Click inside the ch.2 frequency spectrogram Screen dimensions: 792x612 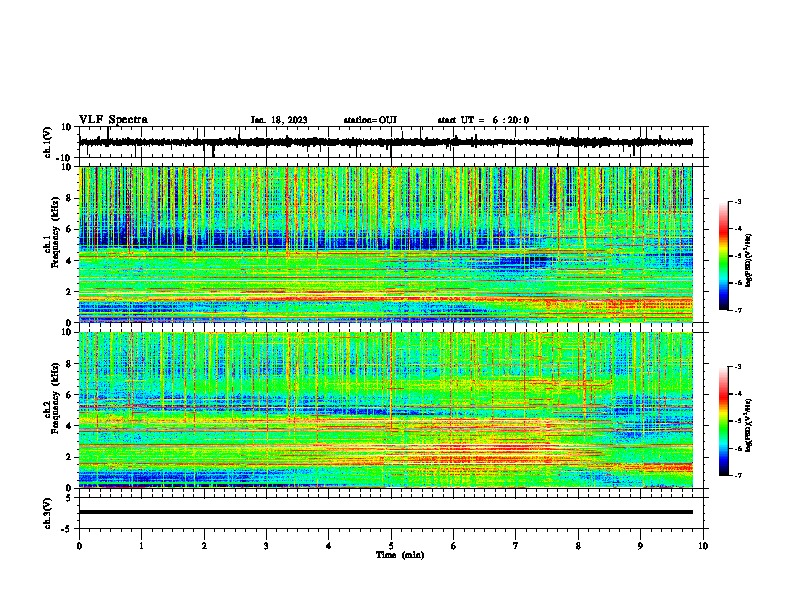point(386,410)
